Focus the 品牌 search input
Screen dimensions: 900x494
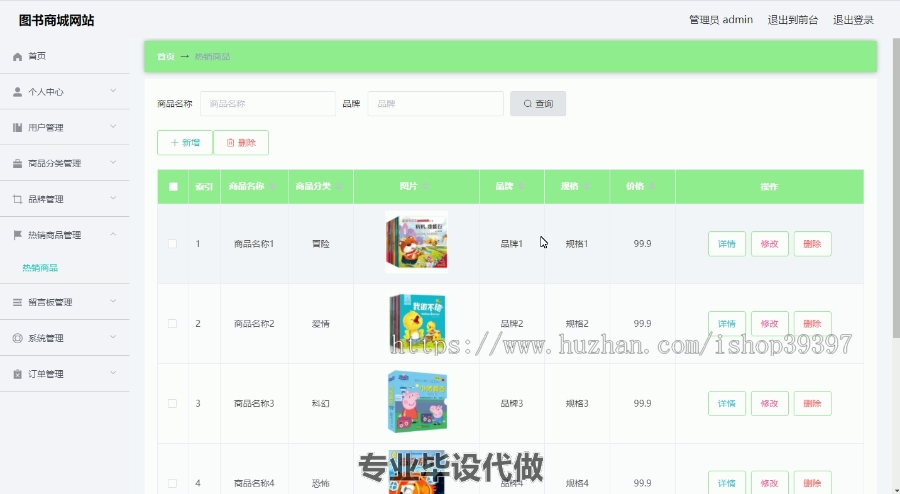point(436,104)
